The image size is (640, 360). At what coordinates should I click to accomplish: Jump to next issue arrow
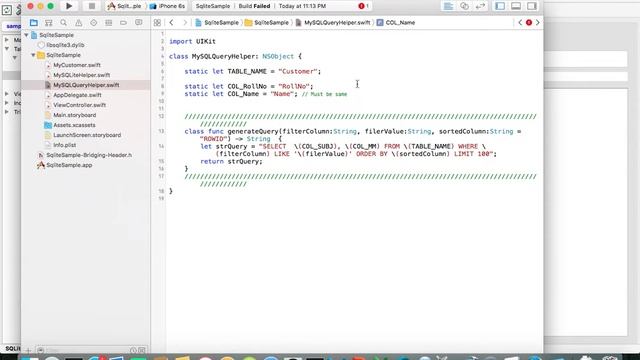click(x=538, y=22)
